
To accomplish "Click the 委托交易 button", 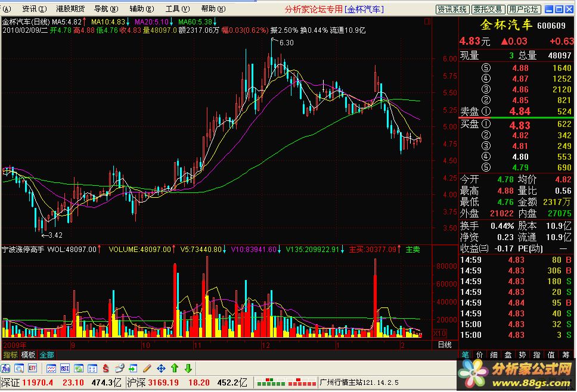I will (x=488, y=10).
